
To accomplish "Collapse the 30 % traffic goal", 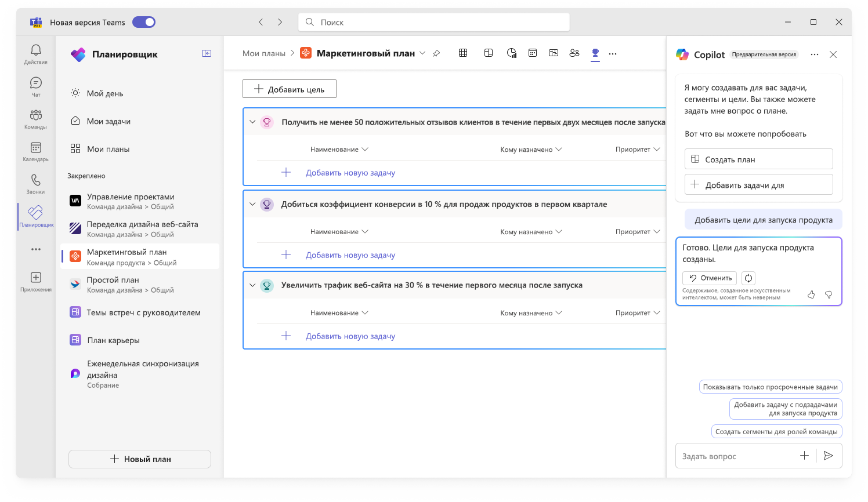I will click(252, 285).
